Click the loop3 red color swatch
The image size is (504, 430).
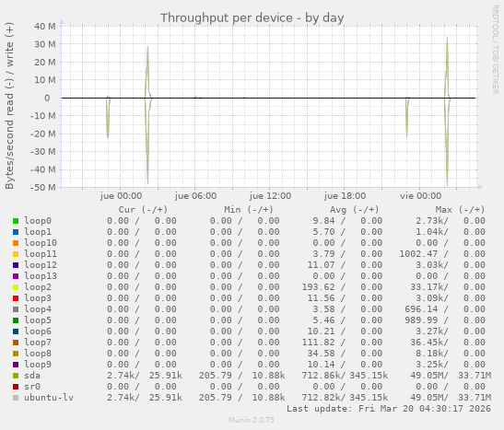tap(16, 298)
